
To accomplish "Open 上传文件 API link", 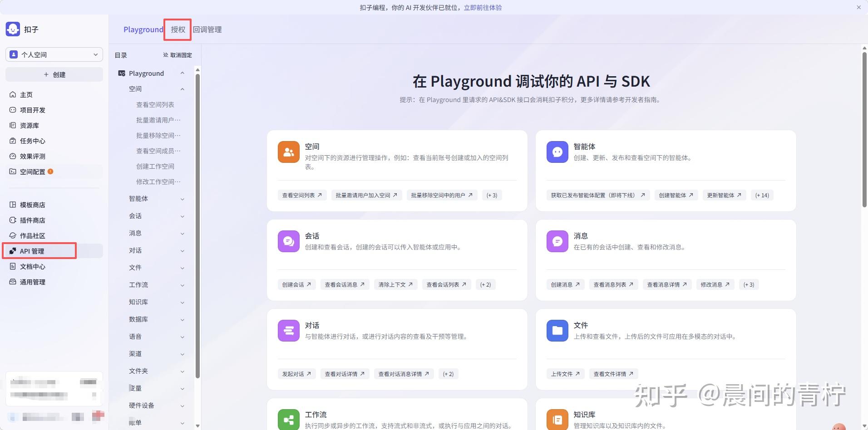I will (x=565, y=374).
